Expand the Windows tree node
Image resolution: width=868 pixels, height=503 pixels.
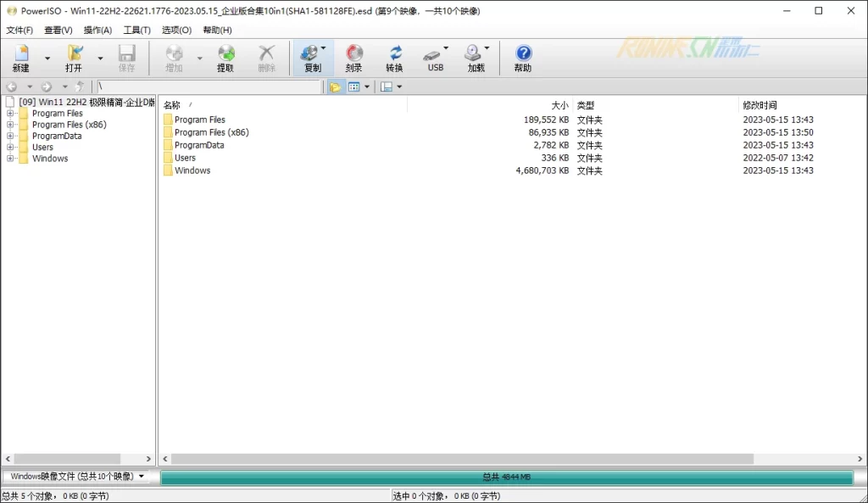(10, 159)
